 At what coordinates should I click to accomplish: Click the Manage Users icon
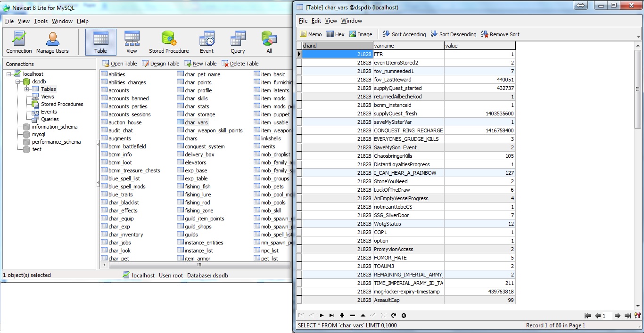click(52, 42)
